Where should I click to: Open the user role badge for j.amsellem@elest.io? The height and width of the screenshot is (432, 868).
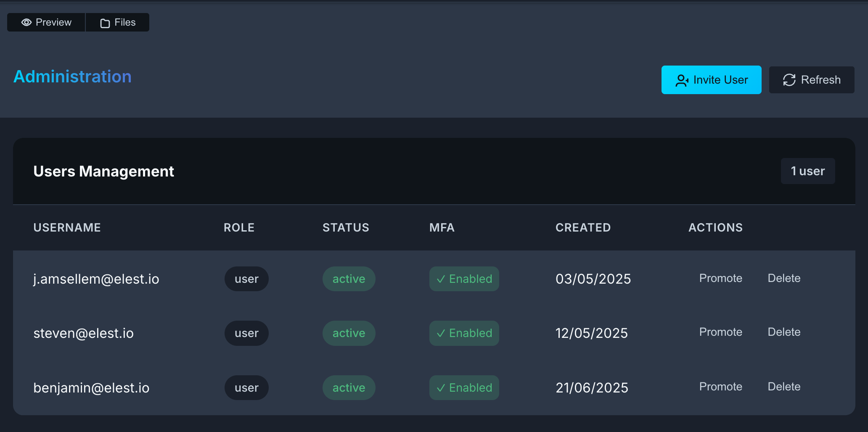[246, 279]
